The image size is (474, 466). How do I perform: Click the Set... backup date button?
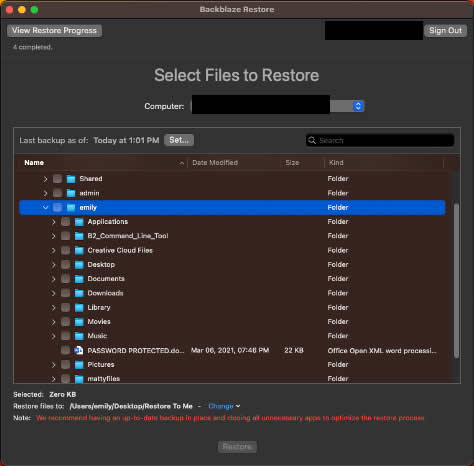point(179,140)
